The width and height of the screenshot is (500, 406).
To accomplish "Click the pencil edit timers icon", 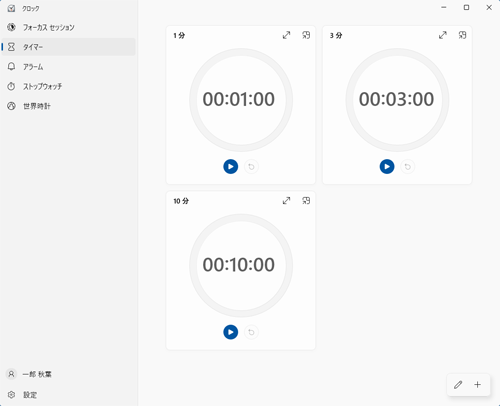I will tap(458, 385).
